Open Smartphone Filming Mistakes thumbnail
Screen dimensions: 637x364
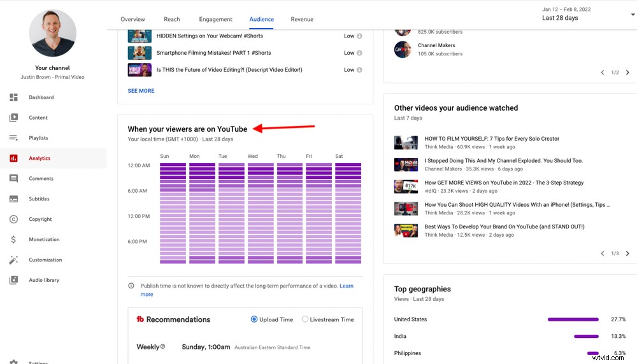tap(140, 53)
